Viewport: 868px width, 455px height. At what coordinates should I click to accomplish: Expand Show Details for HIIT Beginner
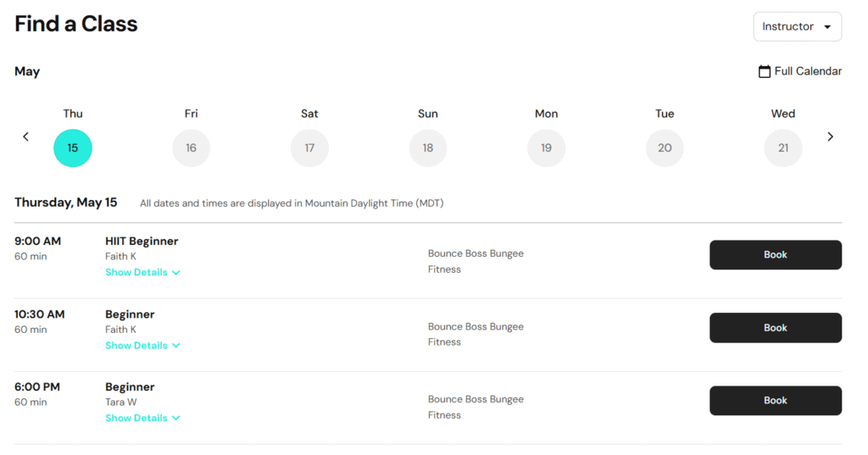[142, 272]
